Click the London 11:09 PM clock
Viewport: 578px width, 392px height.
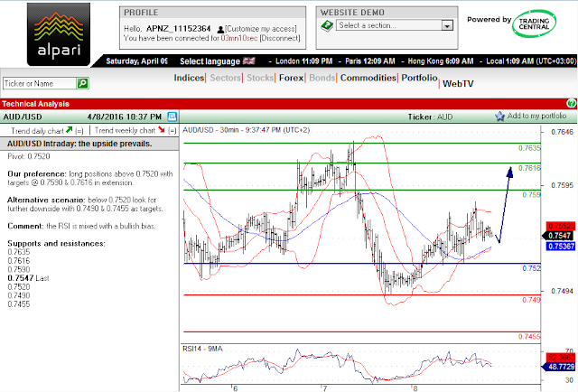(303, 61)
